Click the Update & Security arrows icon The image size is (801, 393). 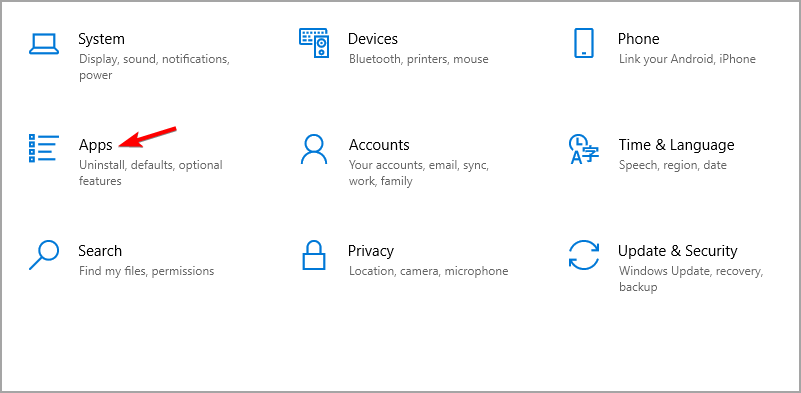point(584,255)
